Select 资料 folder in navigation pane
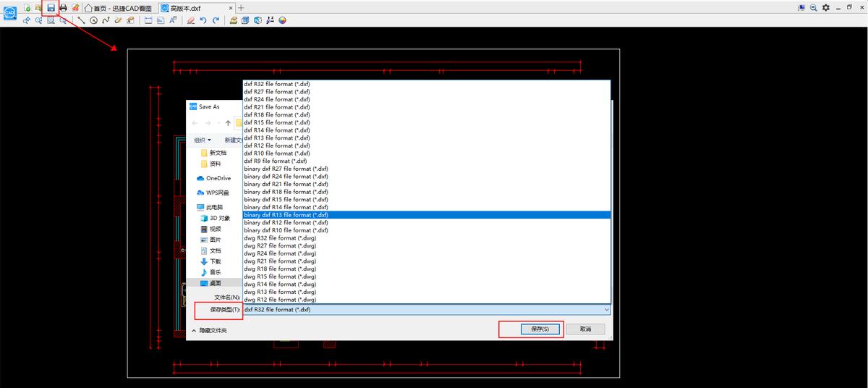Viewport: 868px width, 388px height. [x=210, y=164]
